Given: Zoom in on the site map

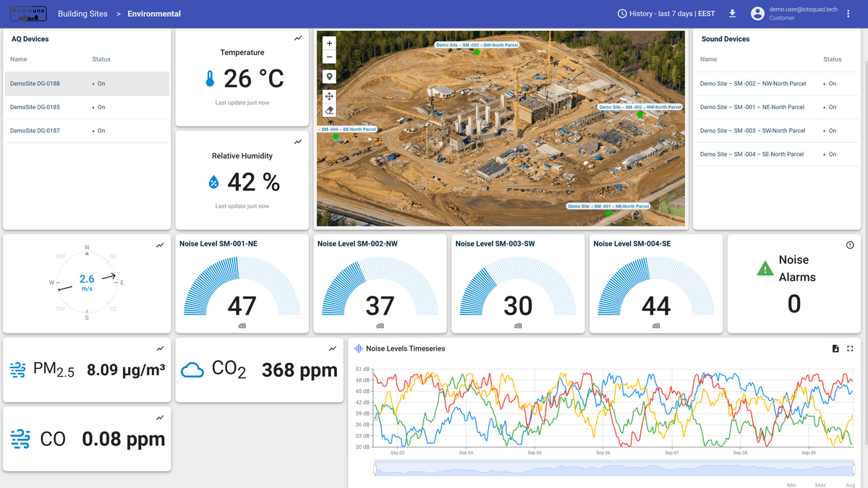Looking at the screenshot, I should tap(329, 43).
